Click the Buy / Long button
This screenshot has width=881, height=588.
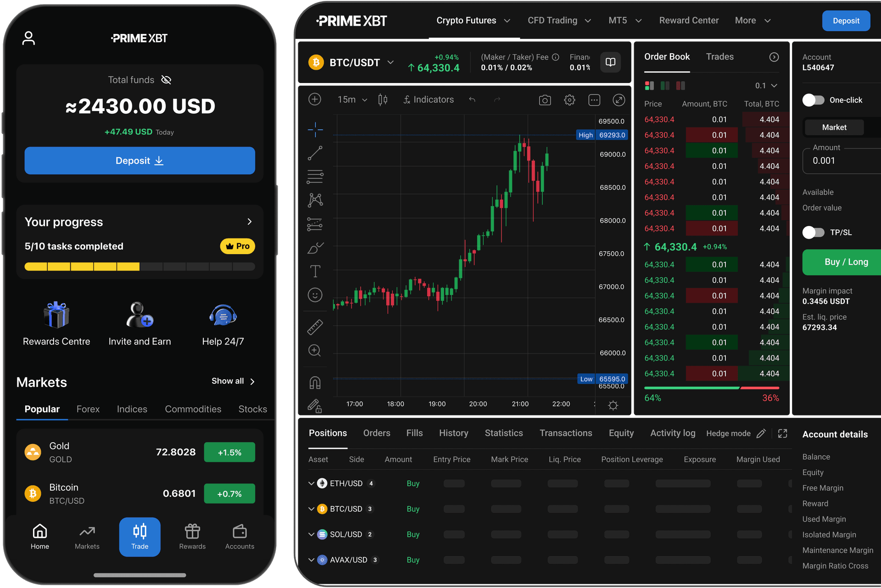click(x=842, y=262)
